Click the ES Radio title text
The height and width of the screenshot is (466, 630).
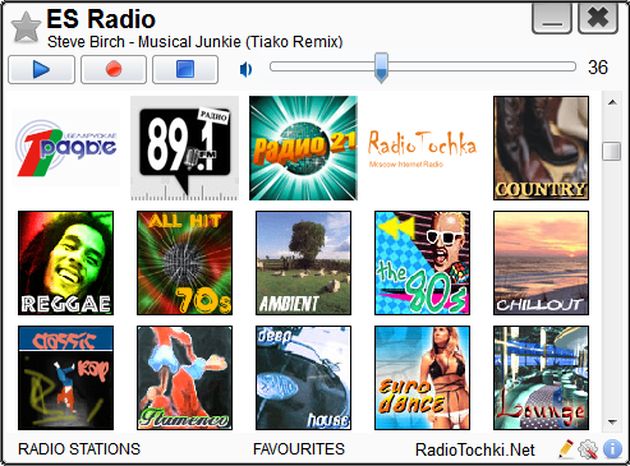point(101,19)
